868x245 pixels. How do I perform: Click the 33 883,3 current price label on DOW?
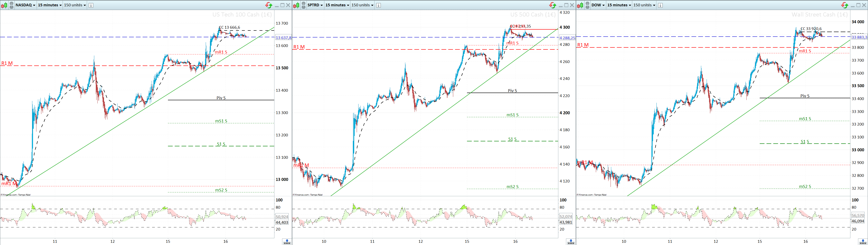click(x=859, y=37)
